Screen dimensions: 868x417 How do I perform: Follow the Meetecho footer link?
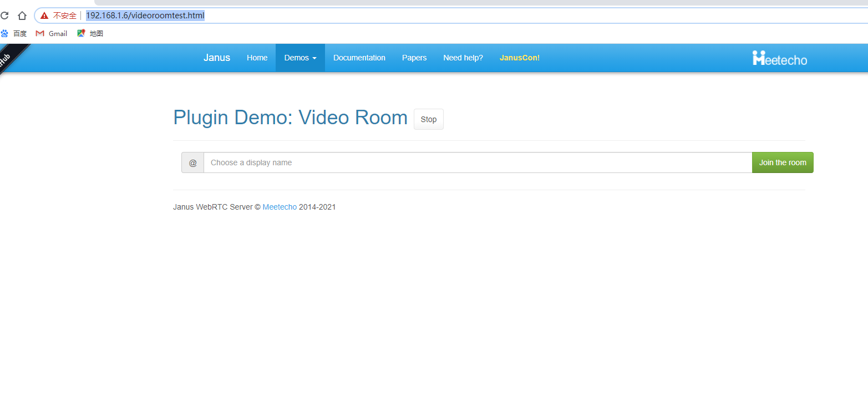[x=280, y=207]
